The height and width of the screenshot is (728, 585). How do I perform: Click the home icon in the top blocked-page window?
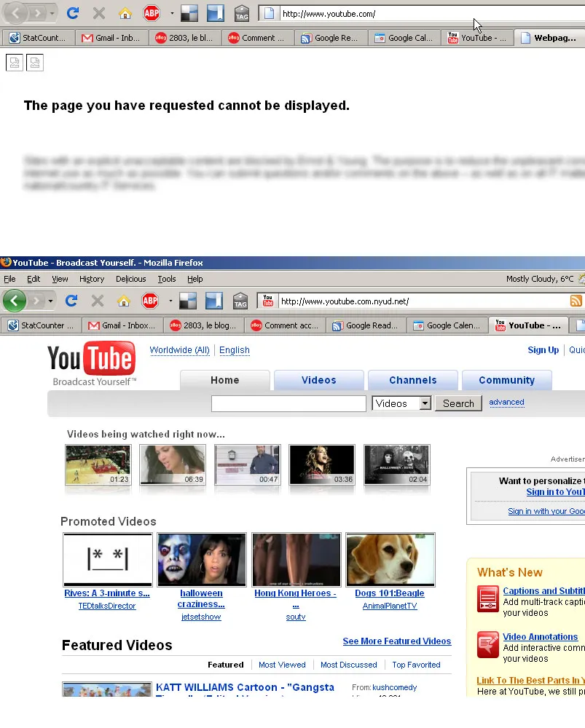coord(125,13)
